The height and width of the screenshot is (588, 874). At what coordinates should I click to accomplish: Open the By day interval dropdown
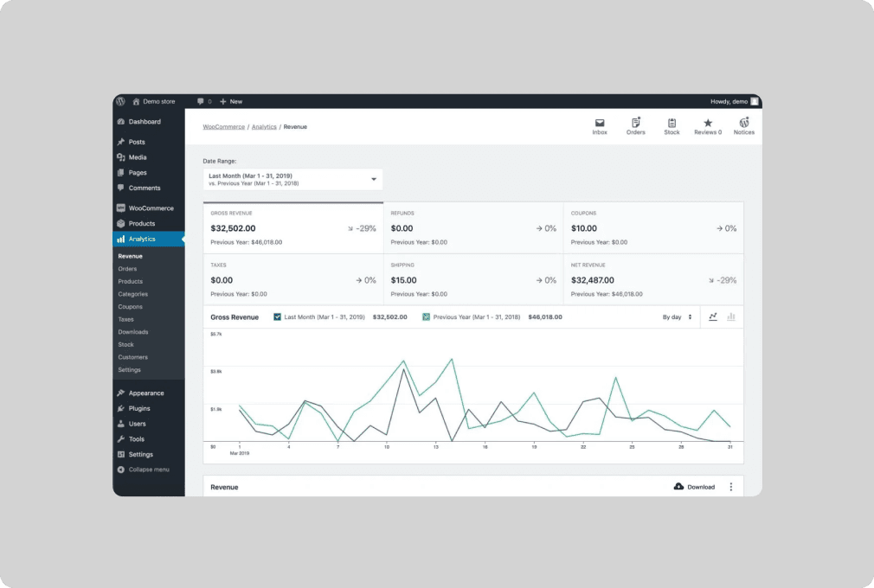(678, 317)
